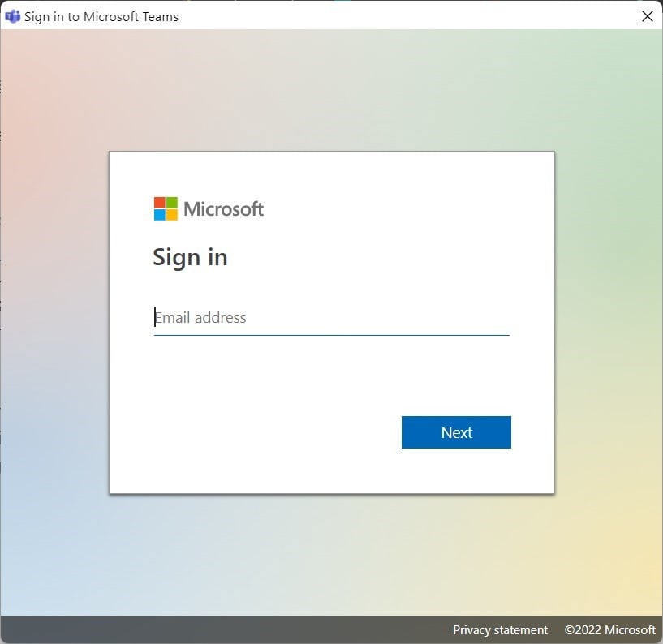Click the Microsoft Teams icon in title bar

[x=12, y=16]
